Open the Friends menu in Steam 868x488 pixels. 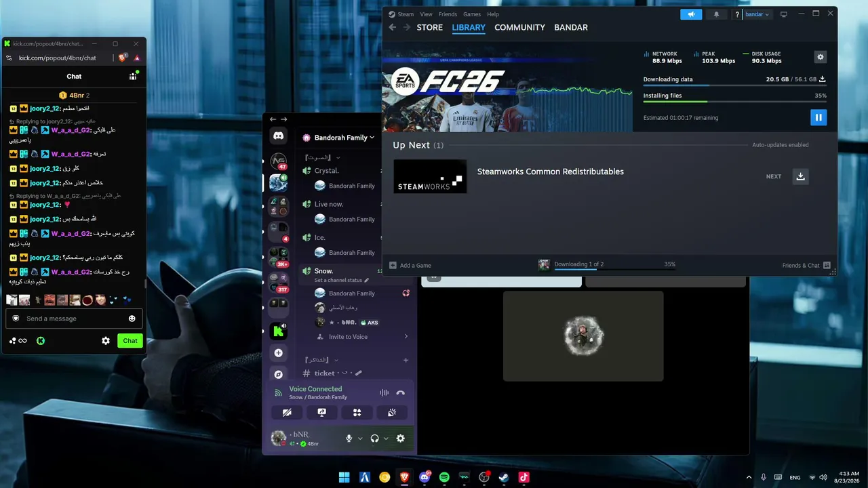coord(448,14)
